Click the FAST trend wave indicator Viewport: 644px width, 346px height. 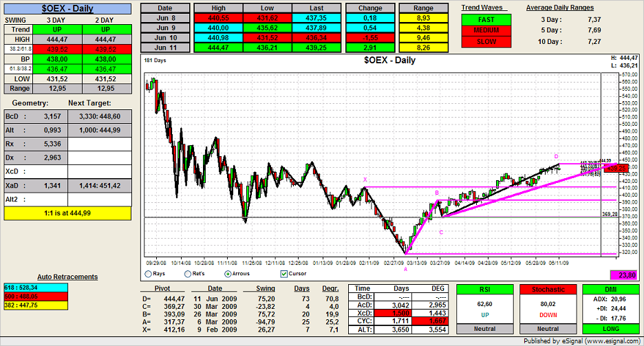point(485,21)
